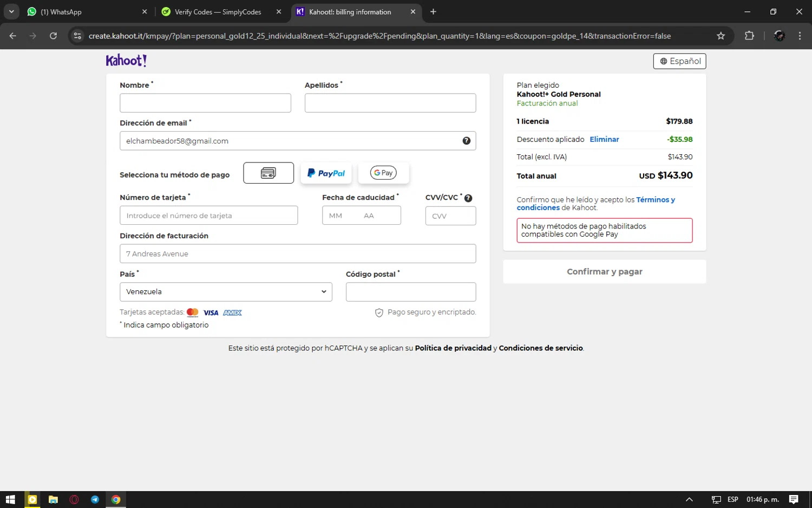
Task: Click the Kahoot! logo
Action: click(x=126, y=61)
